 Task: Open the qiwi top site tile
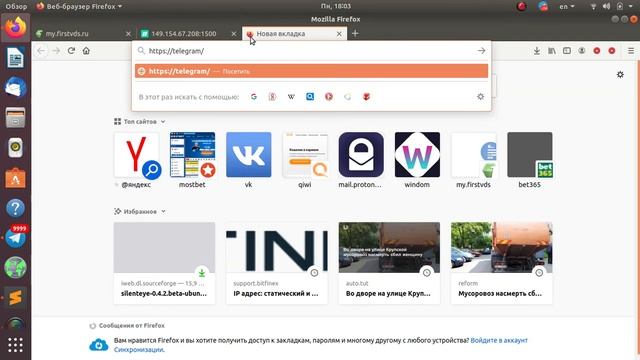pos(305,160)
